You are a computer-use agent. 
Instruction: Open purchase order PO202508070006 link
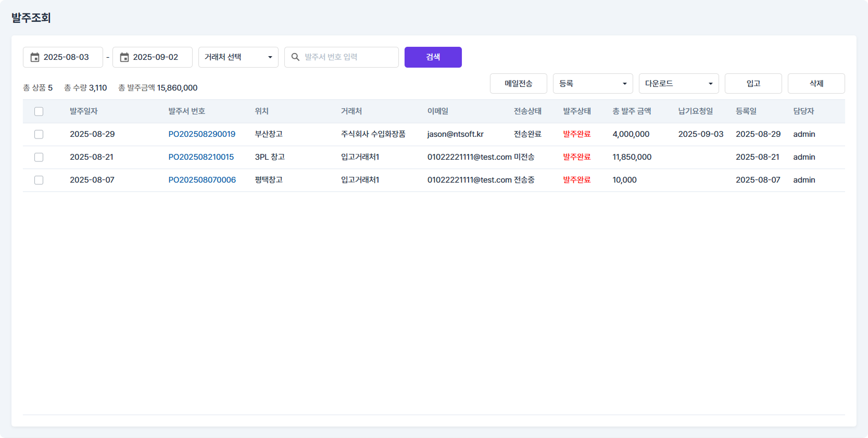(x=202, y=180)
